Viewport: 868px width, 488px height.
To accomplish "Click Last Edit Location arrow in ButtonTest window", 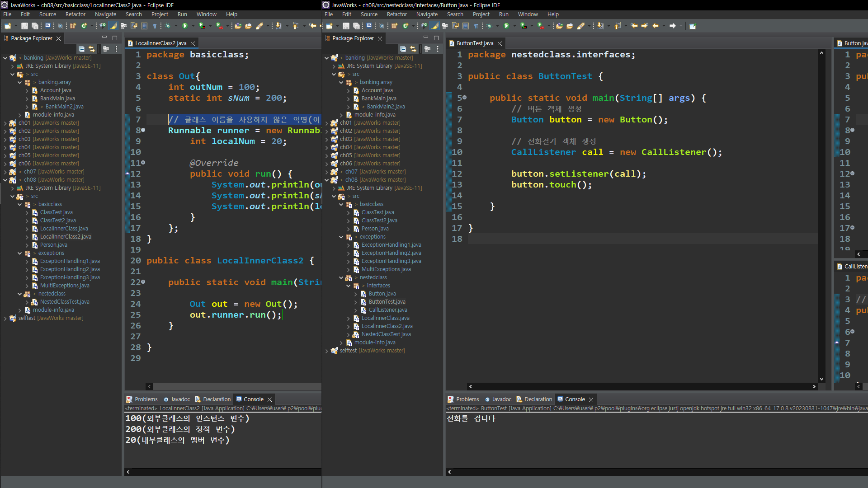I will pos(634,26).
